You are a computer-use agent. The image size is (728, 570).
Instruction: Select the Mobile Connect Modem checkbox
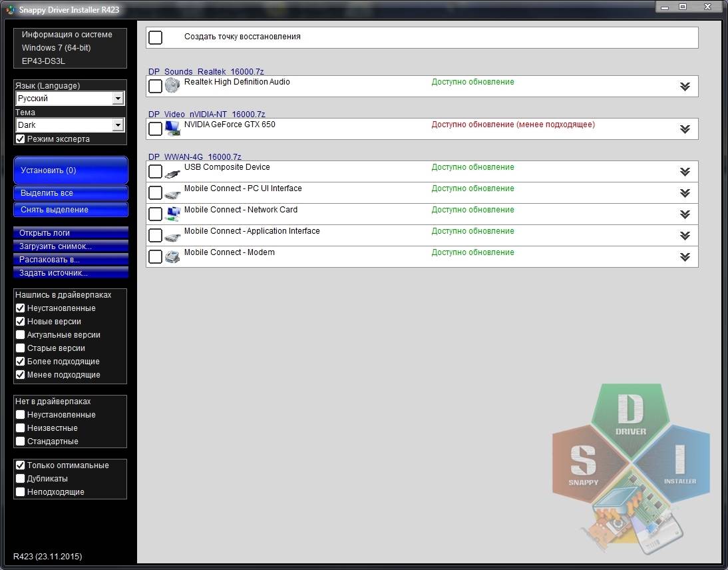tap(155, 257)
